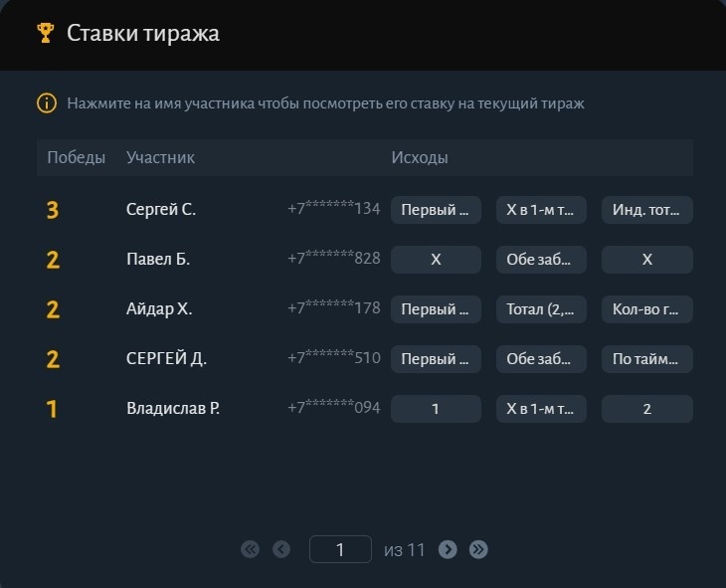Select participant СЕРГЕЙ Д.
This screenshot has width=726, height=588.
pyautogui.click(x=166, y=358)
